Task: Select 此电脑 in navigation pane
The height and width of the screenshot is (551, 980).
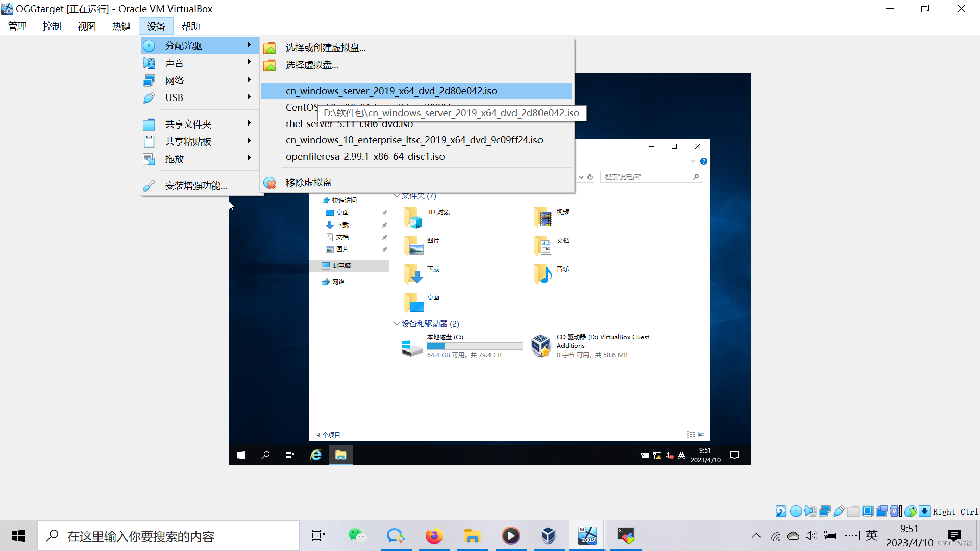Action: click(341, 266)
